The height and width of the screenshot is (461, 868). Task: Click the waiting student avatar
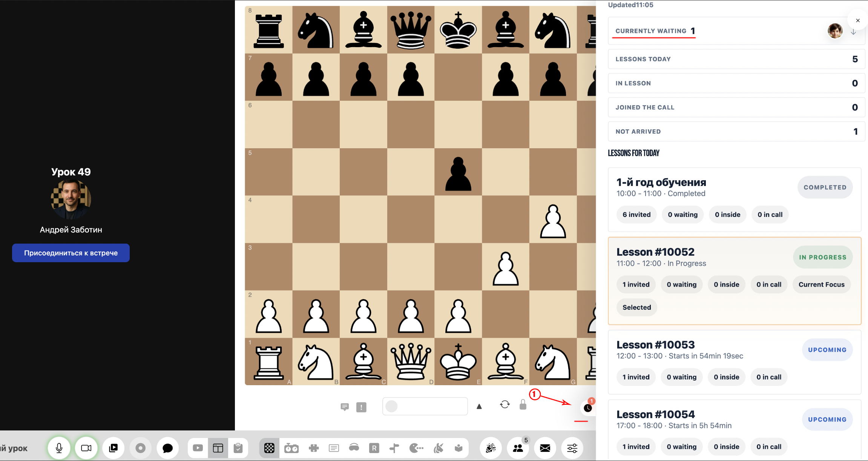click(x=835, y=31)
